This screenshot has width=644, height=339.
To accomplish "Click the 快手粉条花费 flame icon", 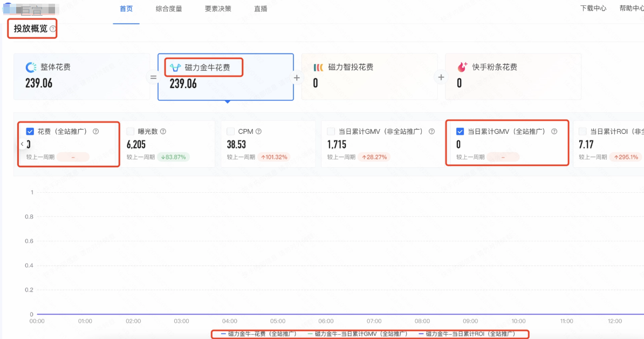I will click(x=461, y=66).
